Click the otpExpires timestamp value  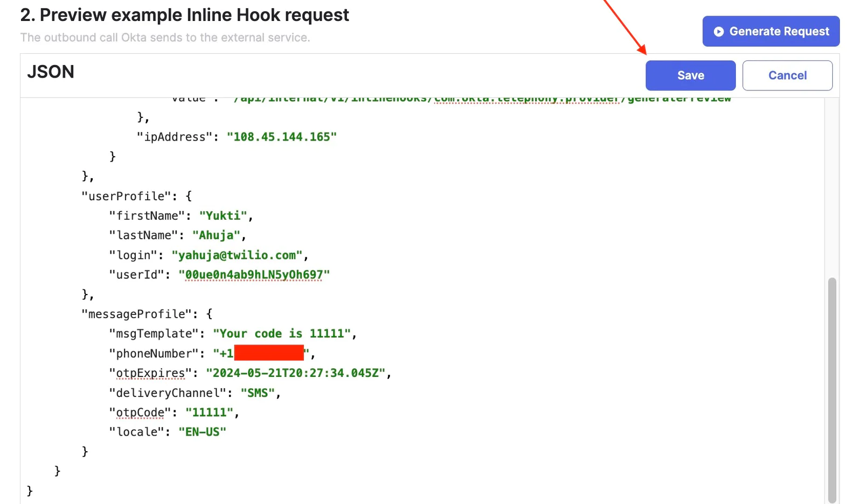click(x=295, y=373)
